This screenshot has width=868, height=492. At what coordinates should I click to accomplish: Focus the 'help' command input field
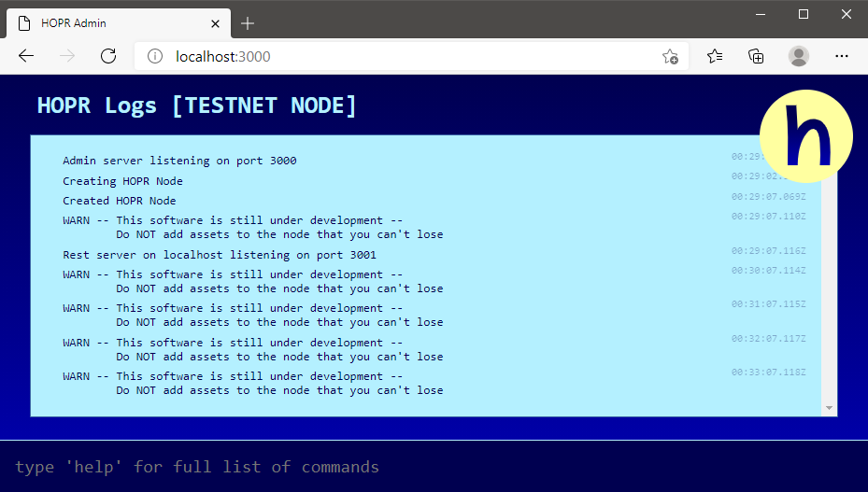(434, 467)
